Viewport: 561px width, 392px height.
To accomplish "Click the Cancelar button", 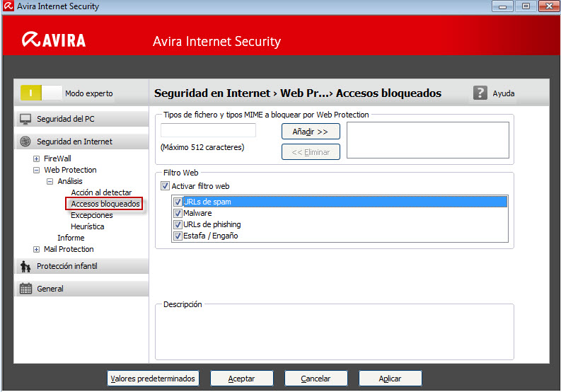I will click(x=316, y=379).
